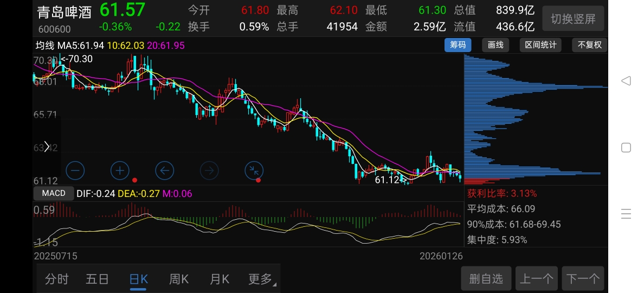Screen dimensions: 644x293
Task: Tap the Android back triangle icon
Action: point(626,80)
